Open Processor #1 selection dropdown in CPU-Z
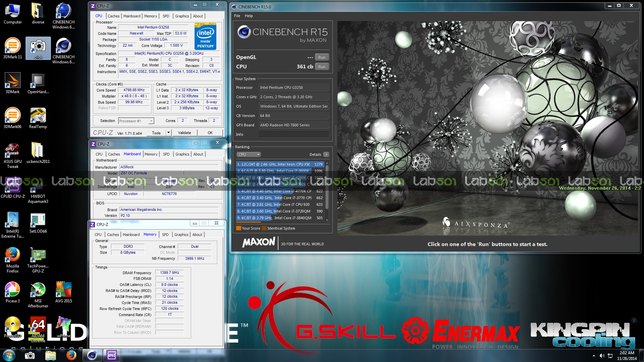This screenshot has height=362, width=644. pyautogui.click(x=136, y=121)
